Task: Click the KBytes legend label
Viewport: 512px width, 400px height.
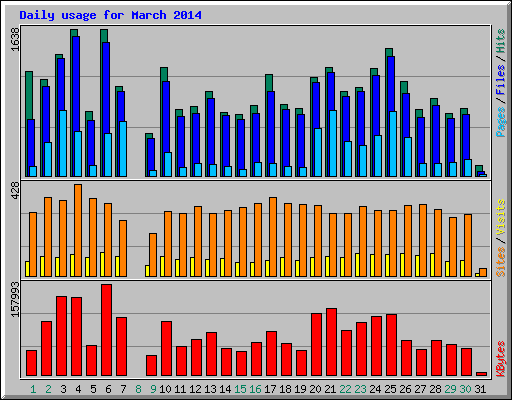Action: [501, 359]
